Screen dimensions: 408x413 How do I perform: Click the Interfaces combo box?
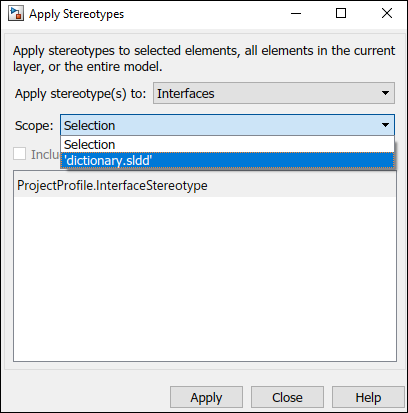[274, 93]
